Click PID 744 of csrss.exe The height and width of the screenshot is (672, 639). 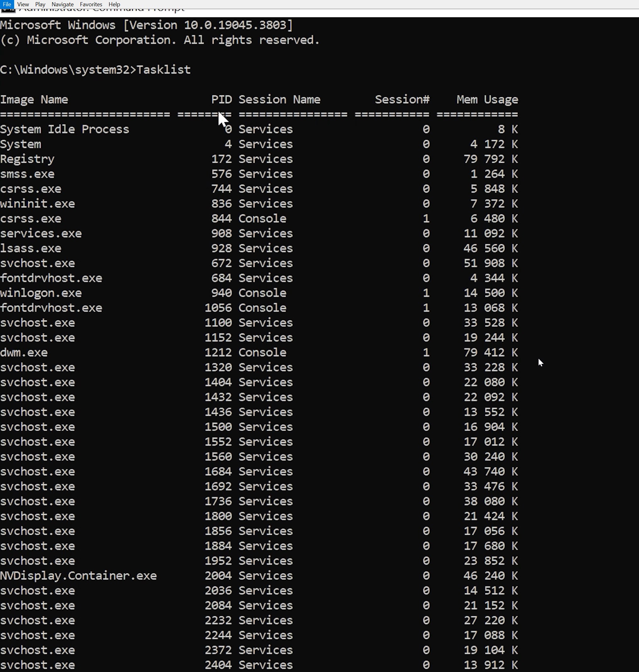(221, 189)
